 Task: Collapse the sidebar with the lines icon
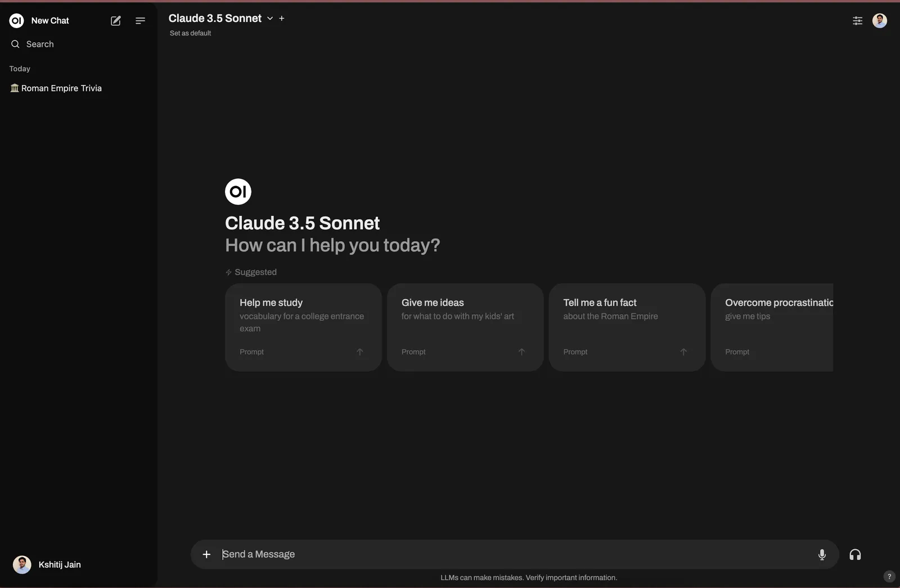(x=140, y=21)
